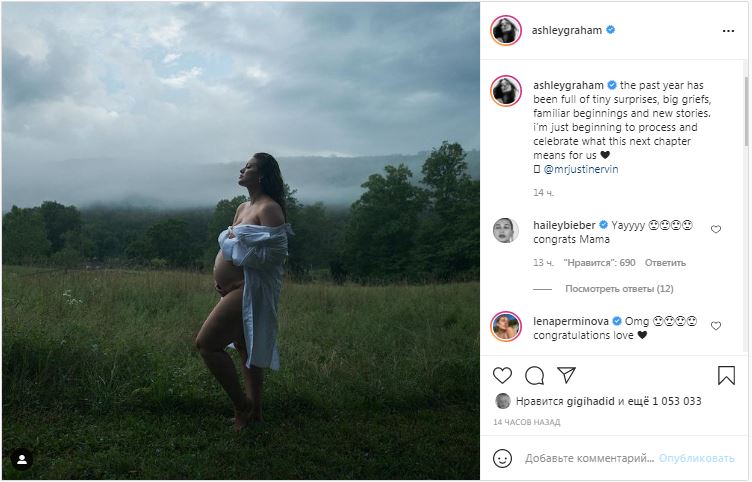The height and width of the screenshot is (482, 752).
Task: Focus the 'Добавьте комментарий' input field
Action: [589, 458]
